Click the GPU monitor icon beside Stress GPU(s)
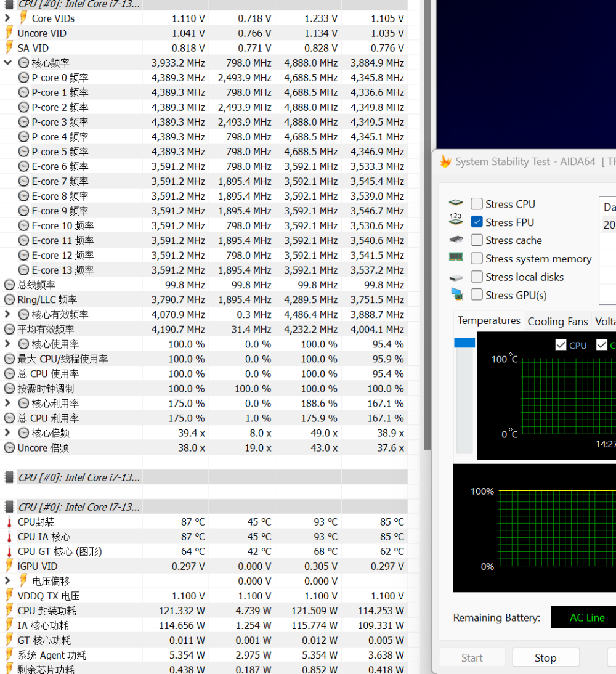The height and width of the screenshot is (674, 616). click(x=456, y=295)
